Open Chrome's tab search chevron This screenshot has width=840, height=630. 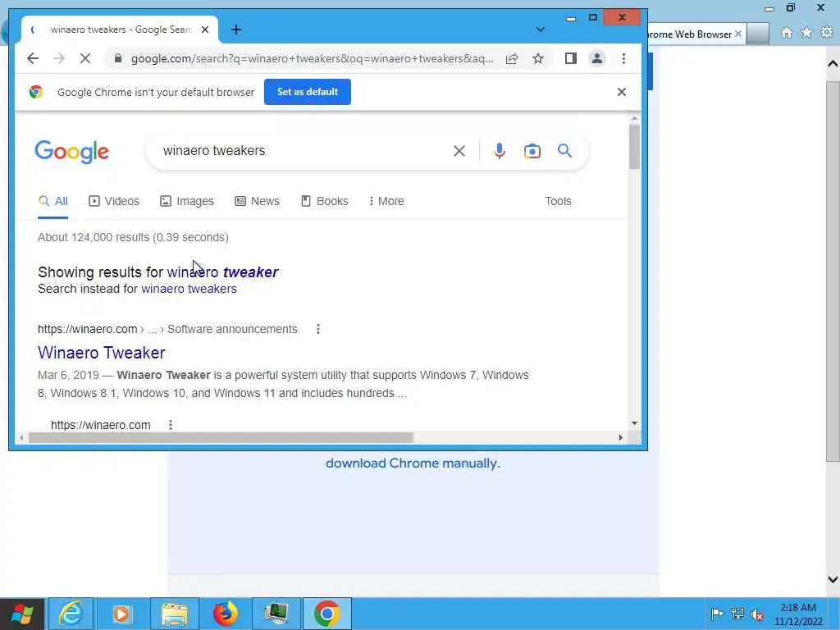pyautogui.click(x=540, y=30)
